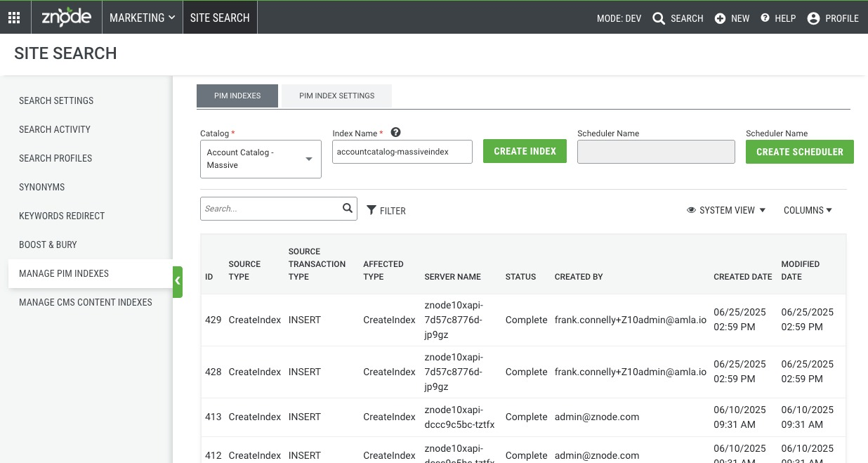
Task: Click the Profile label in header
Action: tap(842, 19)
